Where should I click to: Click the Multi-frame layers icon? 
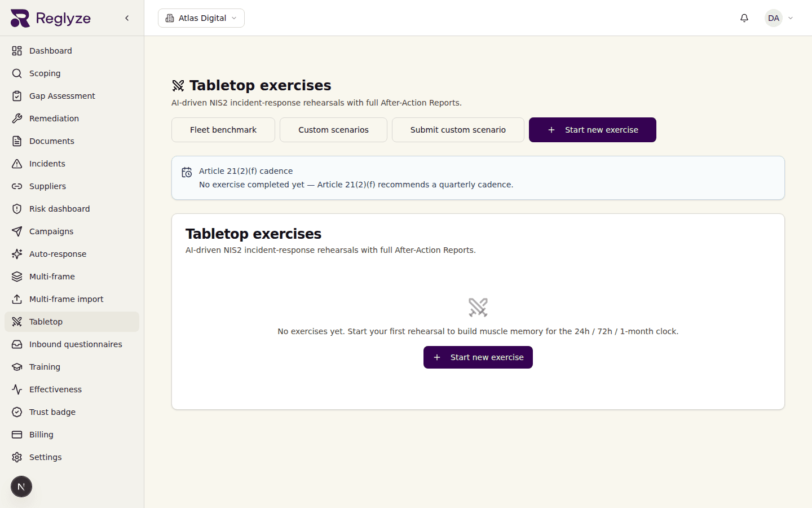pyautogui.click(x=17, y=277)
